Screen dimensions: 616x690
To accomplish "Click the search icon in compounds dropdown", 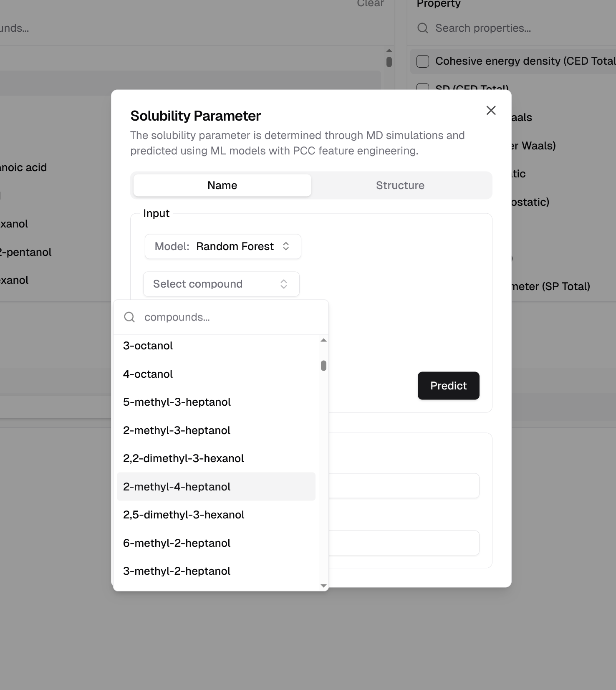I will click(129, 317).
